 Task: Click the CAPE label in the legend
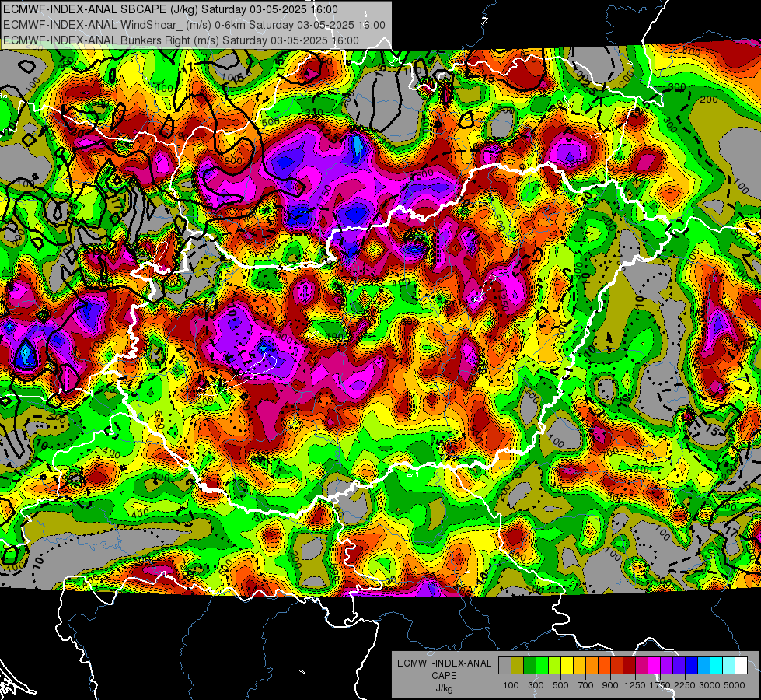point(444,675)
